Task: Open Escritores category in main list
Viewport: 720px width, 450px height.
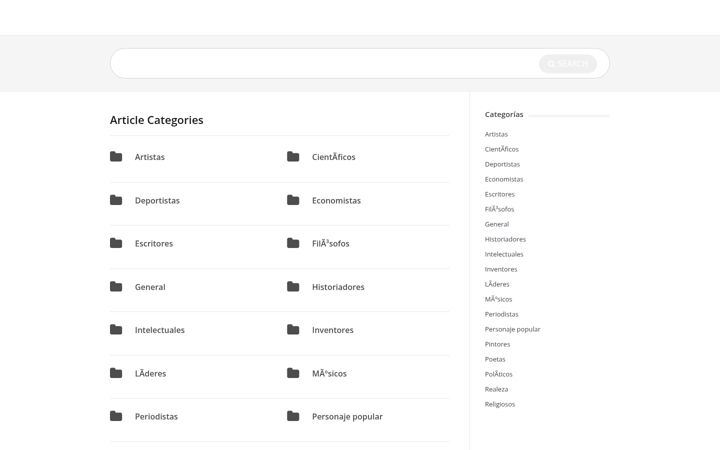Action: pyautogui.click(x=154, y=244)
